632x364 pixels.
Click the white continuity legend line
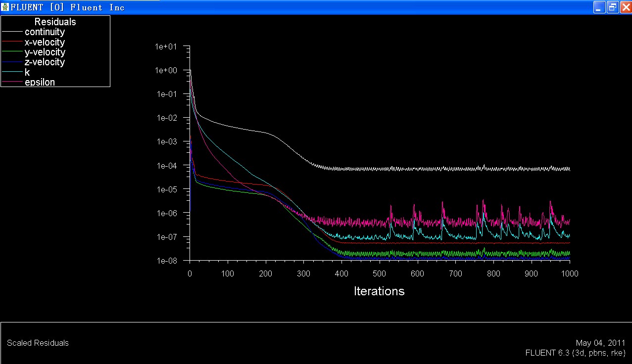13,32
